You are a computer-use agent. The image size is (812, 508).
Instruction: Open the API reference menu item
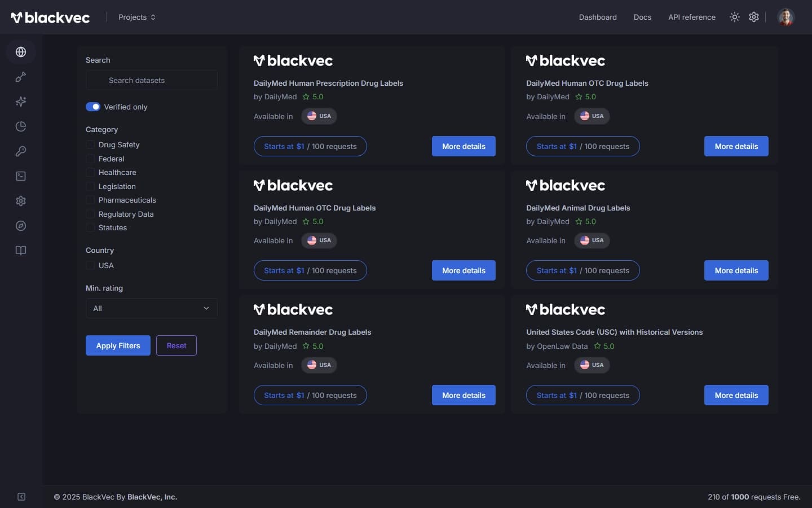pyautogui.click(x=691, y=17)
